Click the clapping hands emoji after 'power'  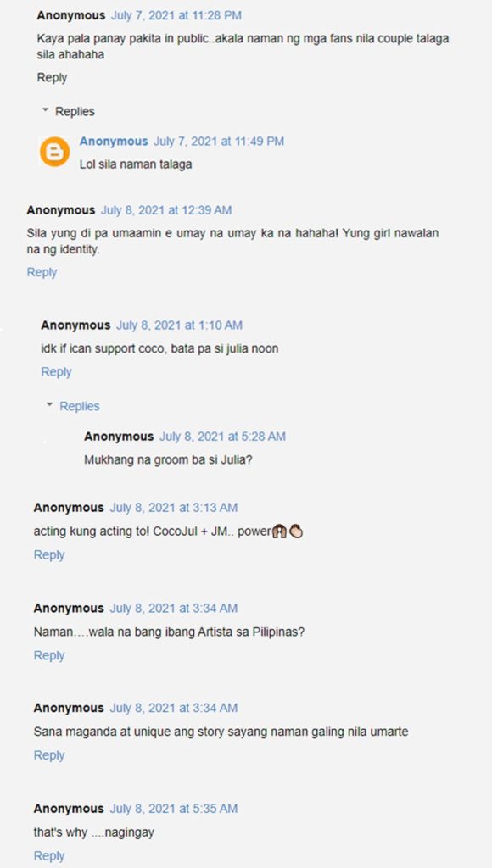pyautogui.click(x=296, y=532)
